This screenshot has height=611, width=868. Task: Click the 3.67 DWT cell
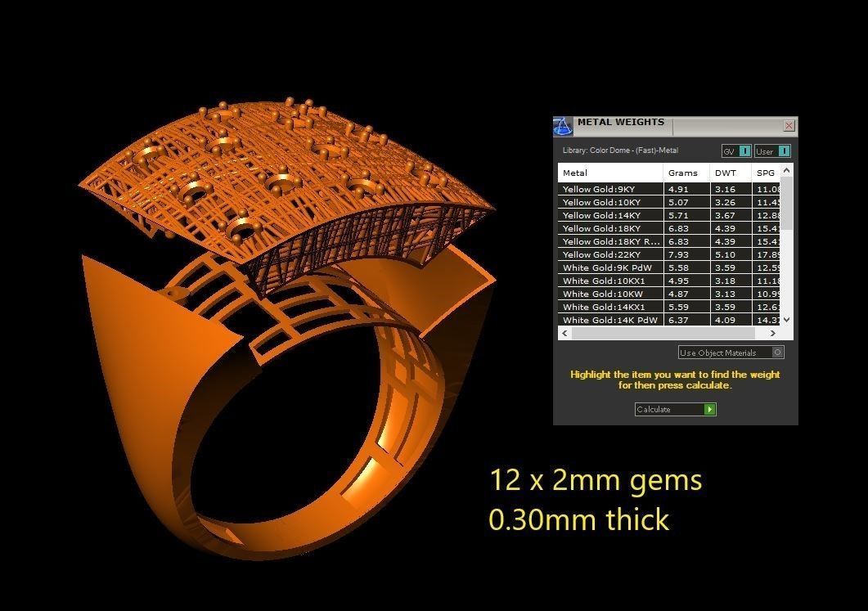(731, 215)
